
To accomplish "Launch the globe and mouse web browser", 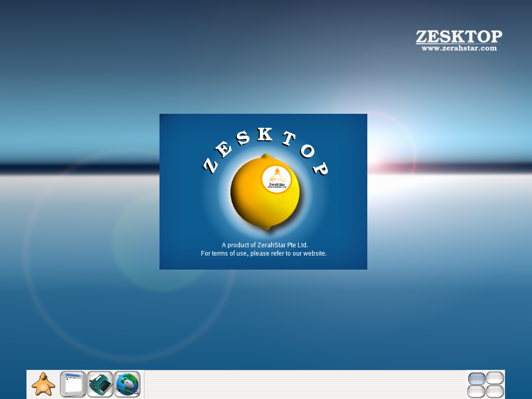I will [127, 384].
